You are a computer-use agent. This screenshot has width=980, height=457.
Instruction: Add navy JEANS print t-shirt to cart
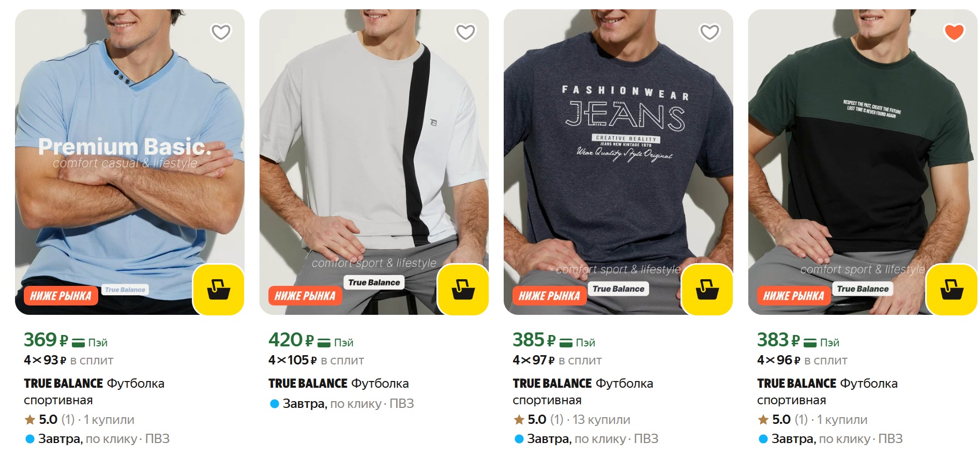coord(707,290)
